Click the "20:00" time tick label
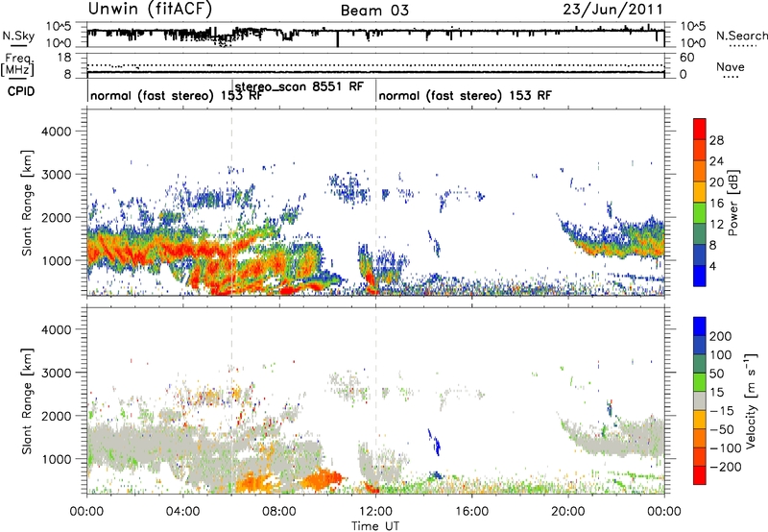This screenshot has width=768, height=532. (568, 512)
